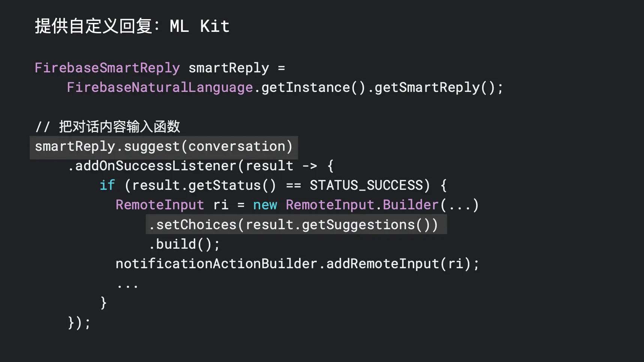Click the RemoteInput ri declaration
Image resolution: width=644 pixels, height=362 pixels.
point(172,205)
